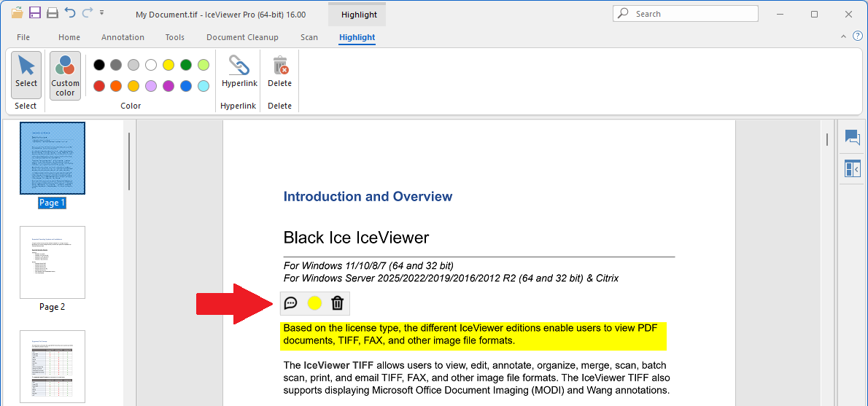The image size is (868, 406).
Task: Click the Redo arrow icon
Action: 88,12
